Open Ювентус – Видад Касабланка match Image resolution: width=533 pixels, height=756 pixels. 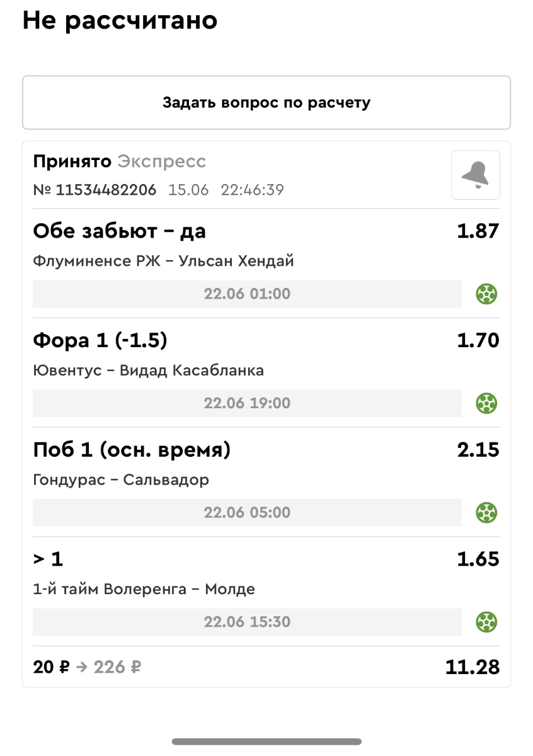[x=148, y=370]
